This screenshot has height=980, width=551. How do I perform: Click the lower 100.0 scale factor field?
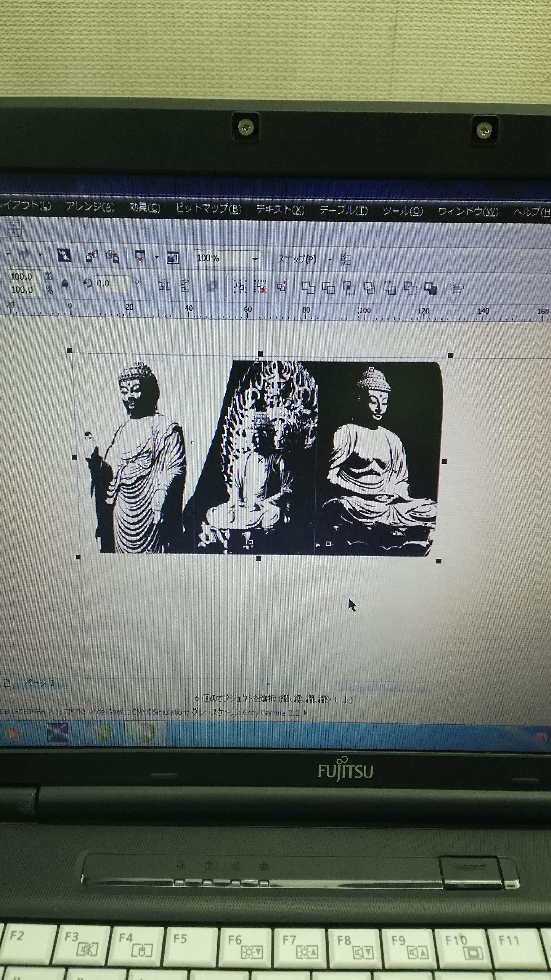coord(25,290)
